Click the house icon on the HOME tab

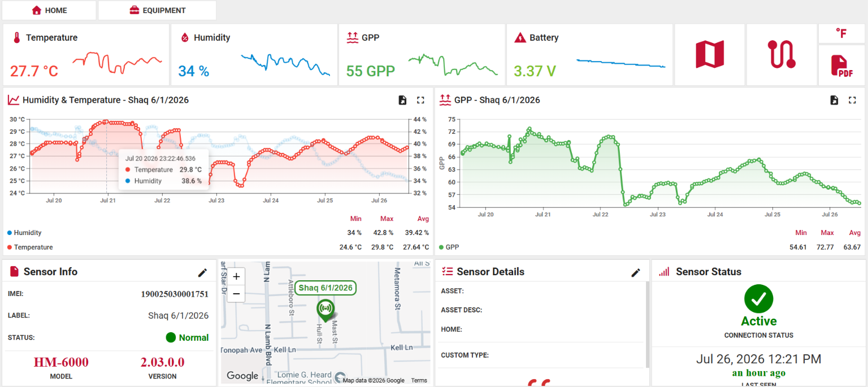coord(37,10)
